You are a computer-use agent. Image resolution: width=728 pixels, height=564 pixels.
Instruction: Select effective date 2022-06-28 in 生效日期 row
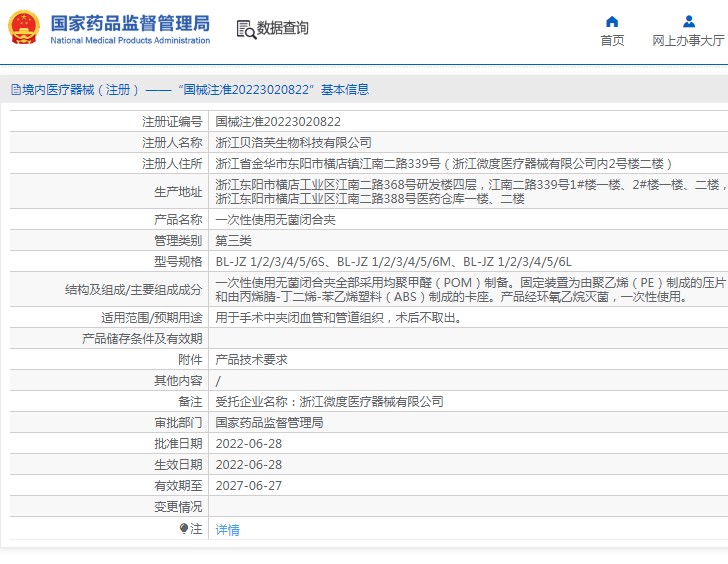pyautogui.click(x=249, y=465)
